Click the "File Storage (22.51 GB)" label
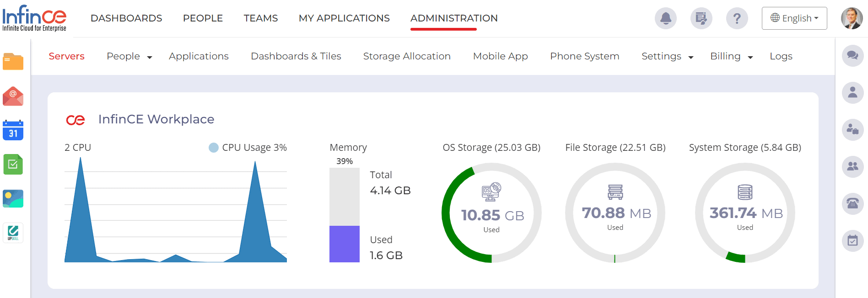This screenshot has height=298, width=868. [x=615, y=148]
